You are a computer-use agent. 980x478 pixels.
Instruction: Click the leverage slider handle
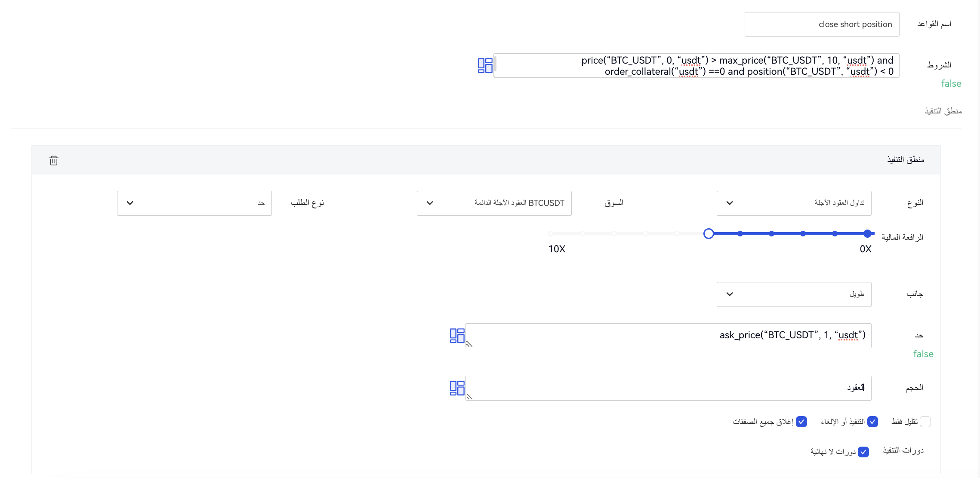coord(709,234)
